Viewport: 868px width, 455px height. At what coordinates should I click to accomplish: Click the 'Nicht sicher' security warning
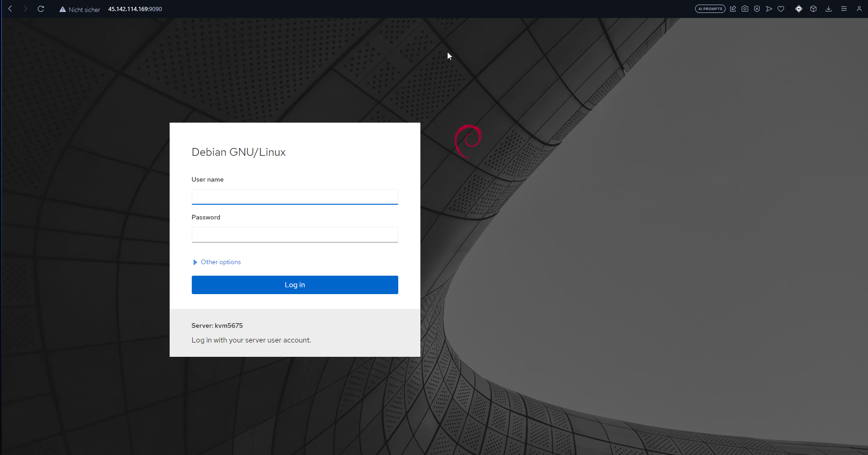[80, 9]
